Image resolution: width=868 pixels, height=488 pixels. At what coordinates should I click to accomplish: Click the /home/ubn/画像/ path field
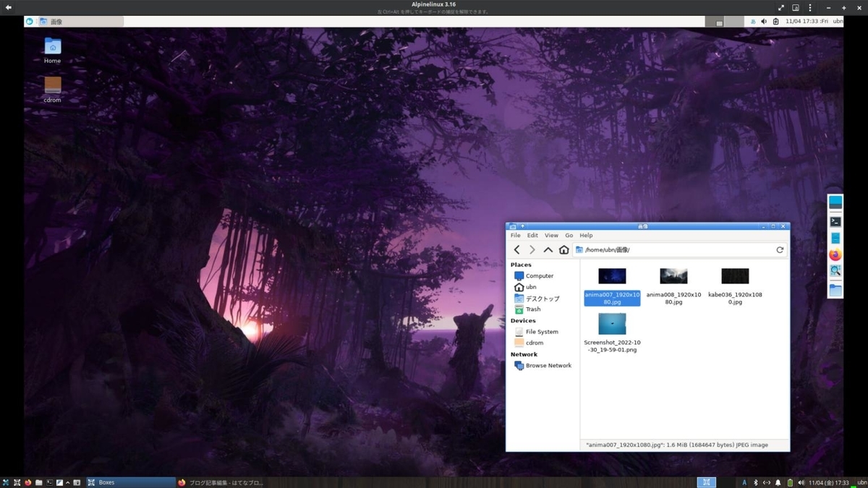pos(680,249)
